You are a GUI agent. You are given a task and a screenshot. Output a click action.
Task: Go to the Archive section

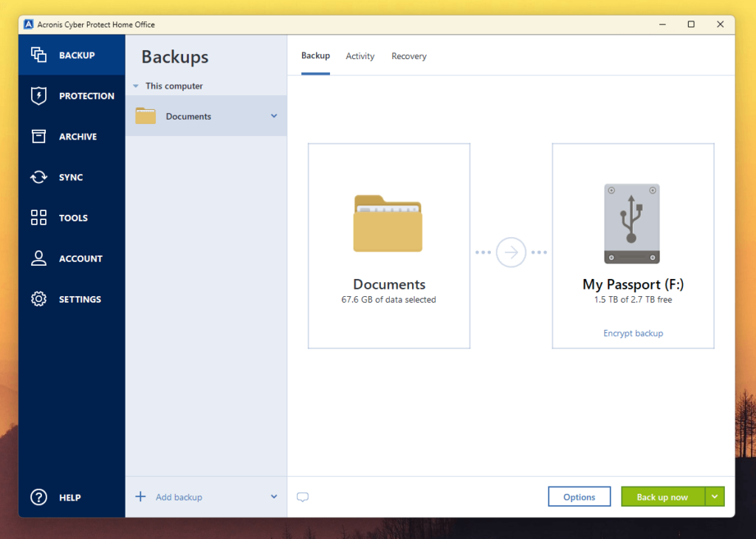(x=72, y=137)
